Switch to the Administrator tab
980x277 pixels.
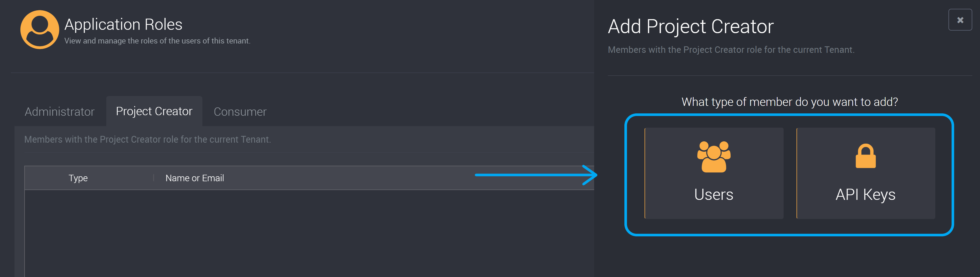(59, 112)
